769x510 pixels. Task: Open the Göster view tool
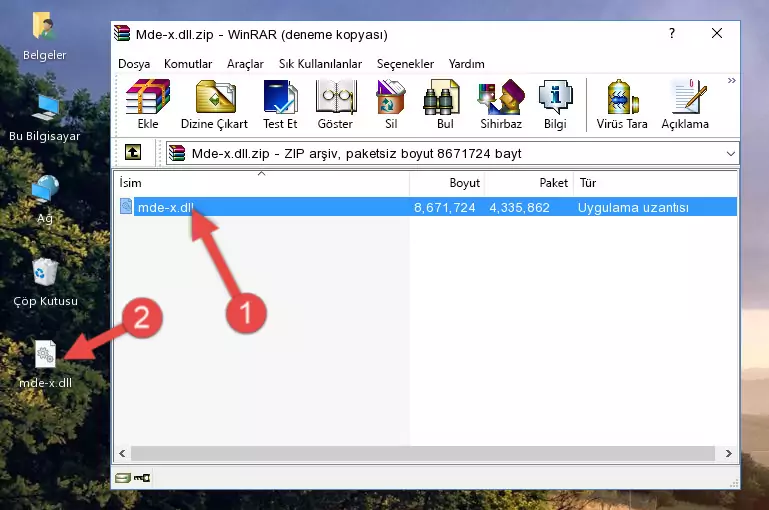point(335,104)
